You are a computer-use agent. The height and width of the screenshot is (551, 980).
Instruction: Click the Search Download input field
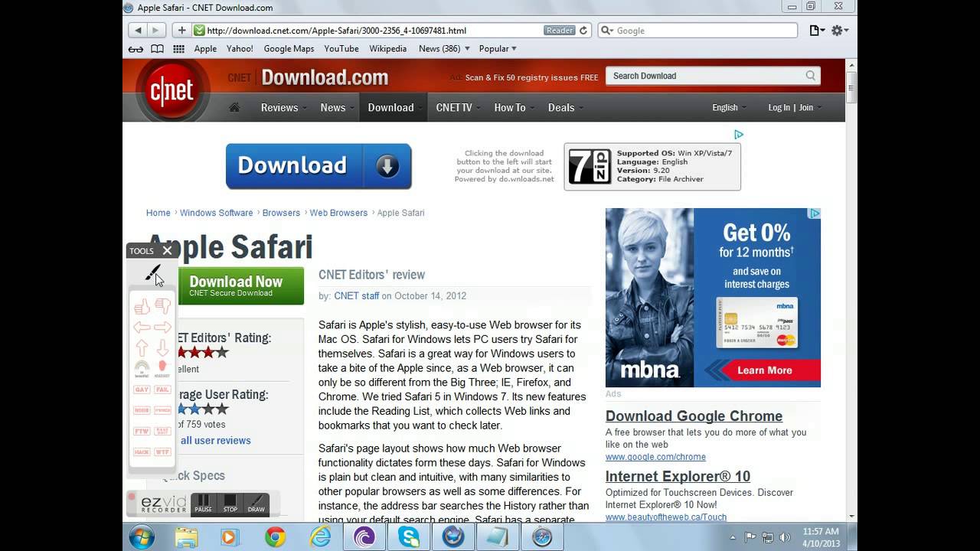tap(704, 76)
